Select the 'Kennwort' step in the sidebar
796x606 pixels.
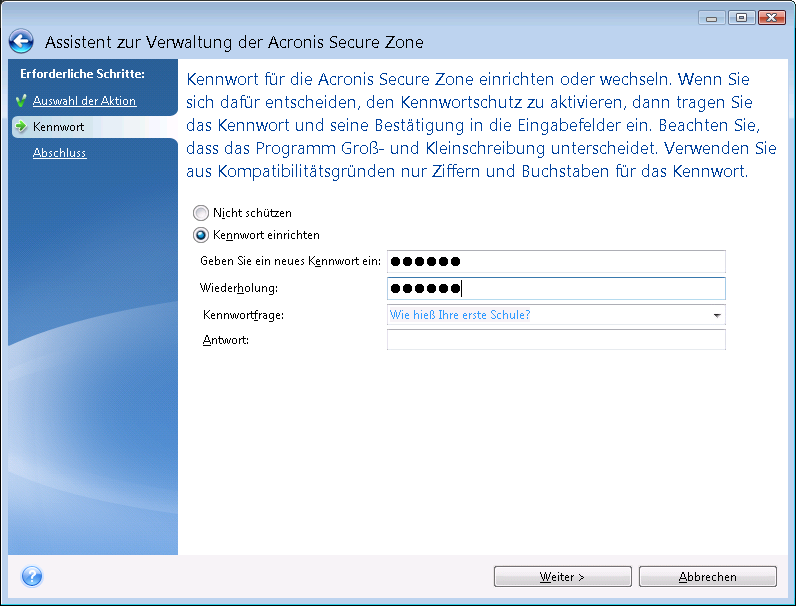point(58,127)
